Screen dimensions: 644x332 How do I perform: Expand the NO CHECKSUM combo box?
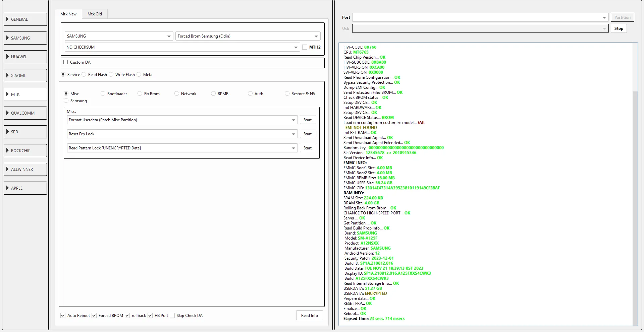tap(296, 47)
